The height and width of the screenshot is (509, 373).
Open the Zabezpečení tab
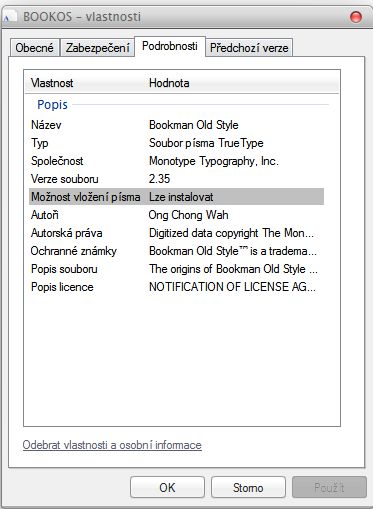tap(97, 48)
